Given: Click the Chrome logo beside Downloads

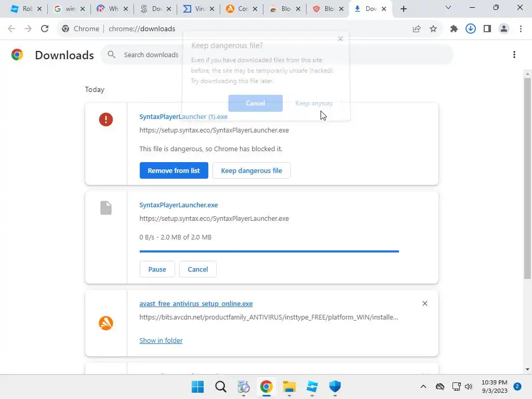Looking at the screenshot, I should click(x=17, y=55).
